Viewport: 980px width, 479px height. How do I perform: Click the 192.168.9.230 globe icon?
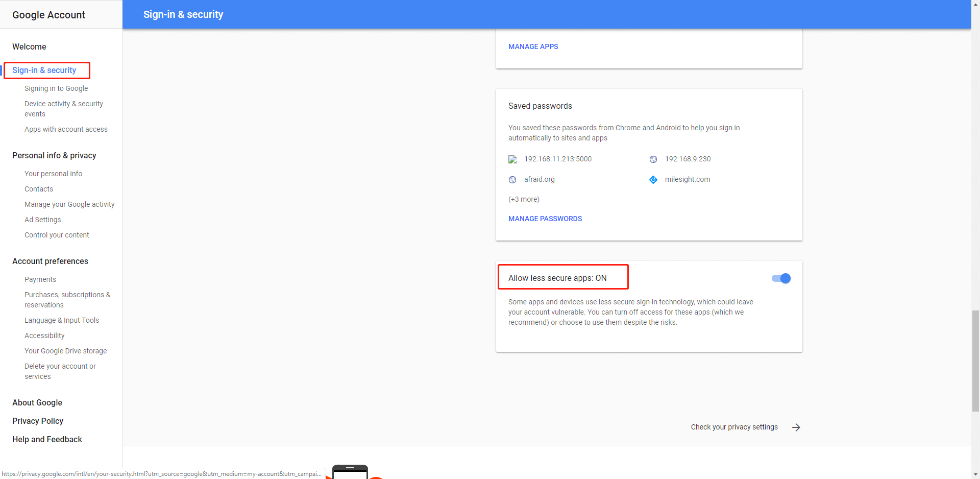[653, 159]
